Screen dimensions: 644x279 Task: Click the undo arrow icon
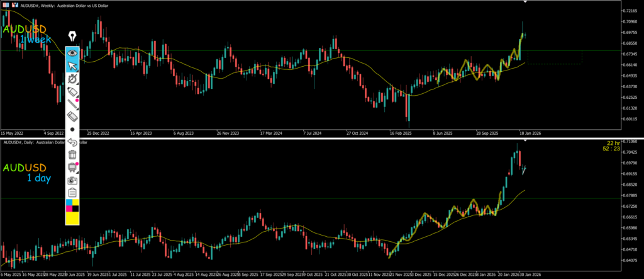click(73, 142)
